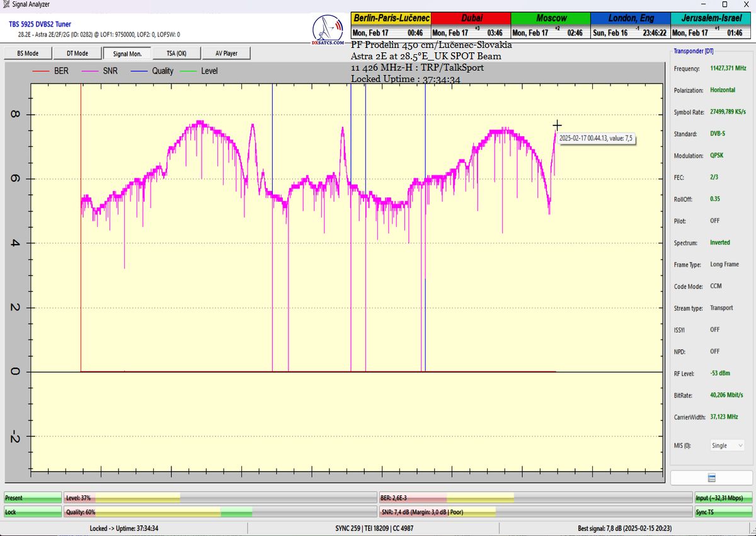The image size is (756, 536).
Task: Click the blue Quality legend line
Action: [x=139, y=71]
